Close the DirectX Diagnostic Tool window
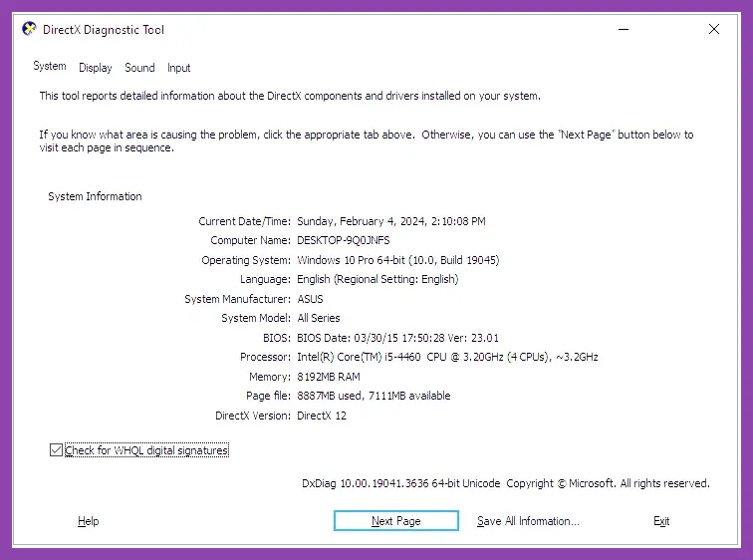 click(x=714, y=29)
